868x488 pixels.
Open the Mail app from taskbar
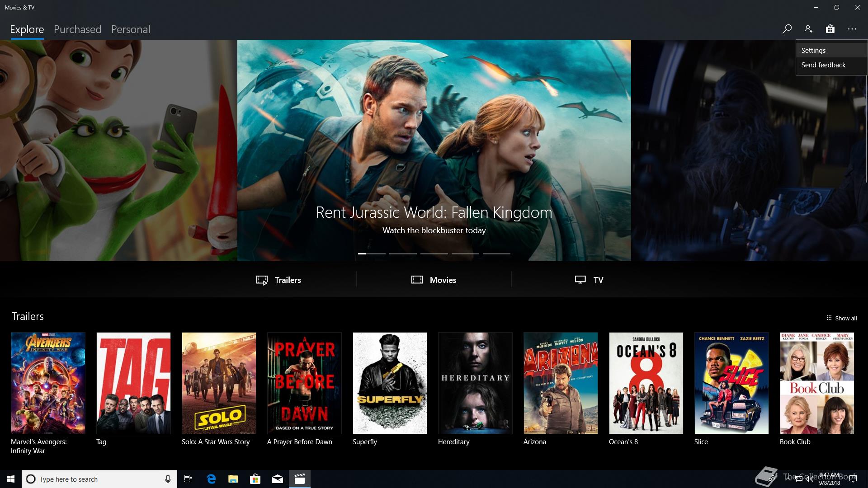(278, 479)
